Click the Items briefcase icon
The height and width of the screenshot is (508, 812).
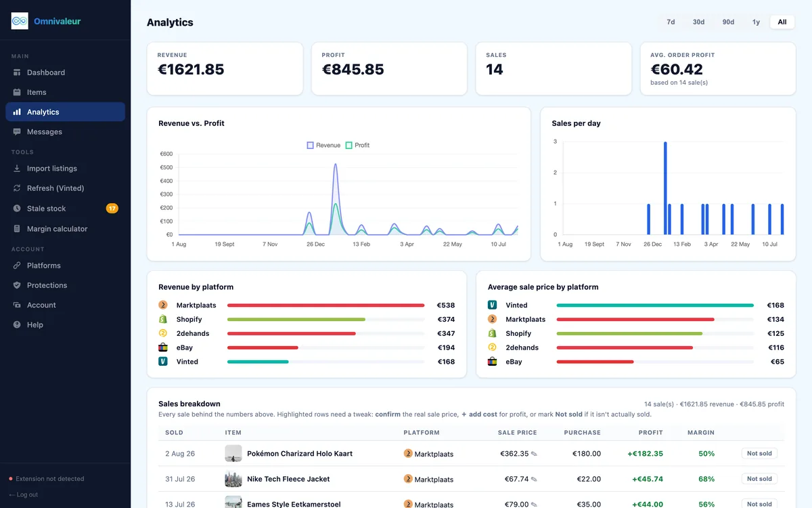[x=17, y=92]
